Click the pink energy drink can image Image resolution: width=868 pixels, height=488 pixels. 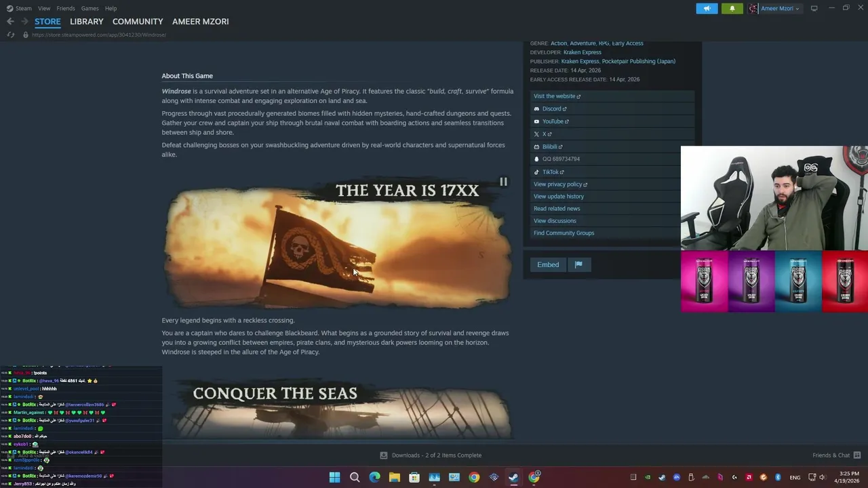704,281
